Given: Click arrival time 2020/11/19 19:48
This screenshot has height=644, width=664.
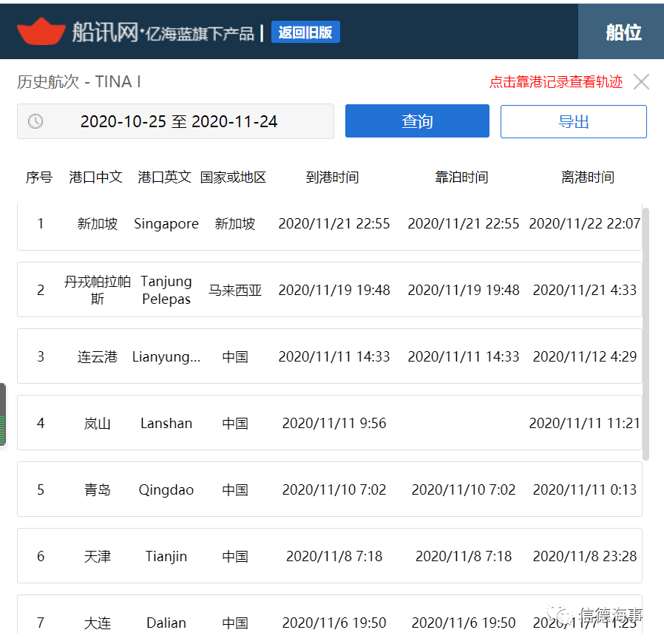Looking at the screenshot, I should (x=334, y=290).
